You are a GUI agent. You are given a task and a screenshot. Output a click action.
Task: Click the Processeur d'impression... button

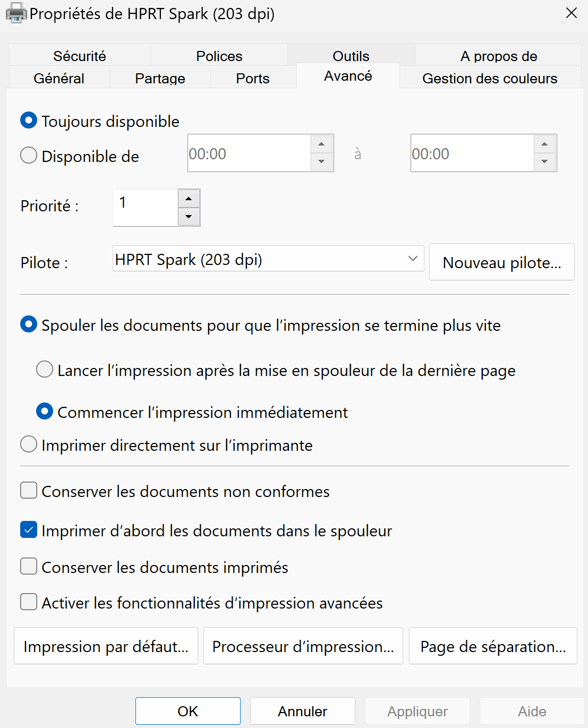[x=303, y=646]
